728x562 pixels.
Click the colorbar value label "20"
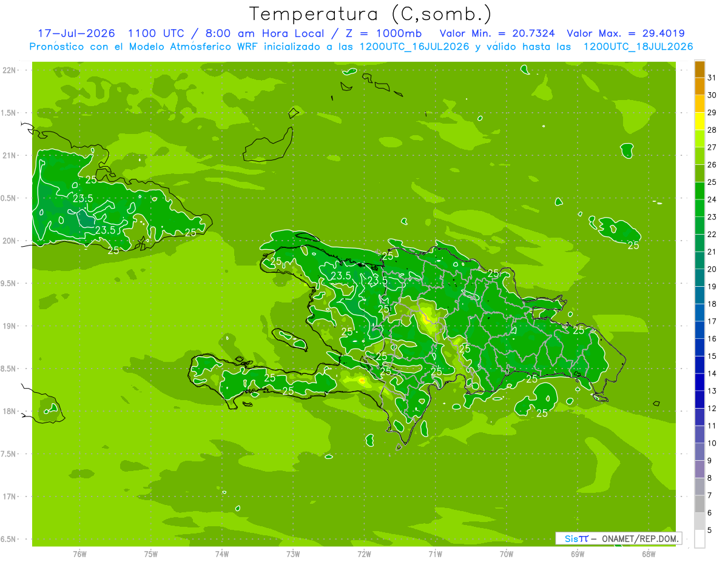(x=712, y=269)
